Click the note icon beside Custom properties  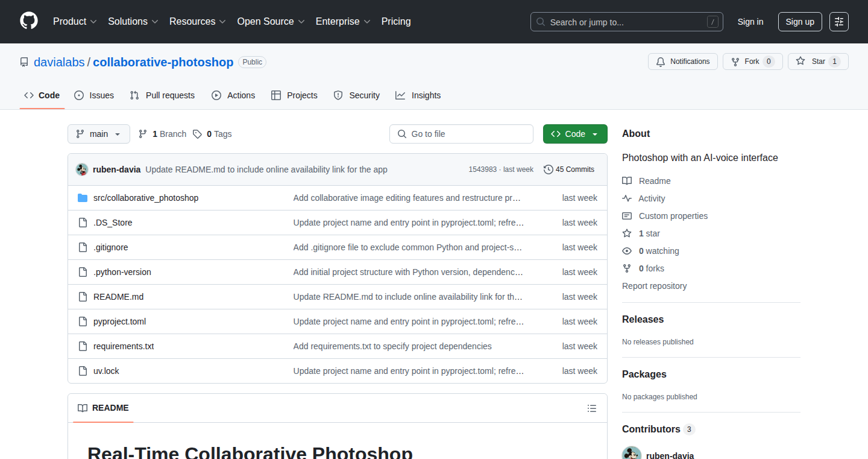click(627, 216)
